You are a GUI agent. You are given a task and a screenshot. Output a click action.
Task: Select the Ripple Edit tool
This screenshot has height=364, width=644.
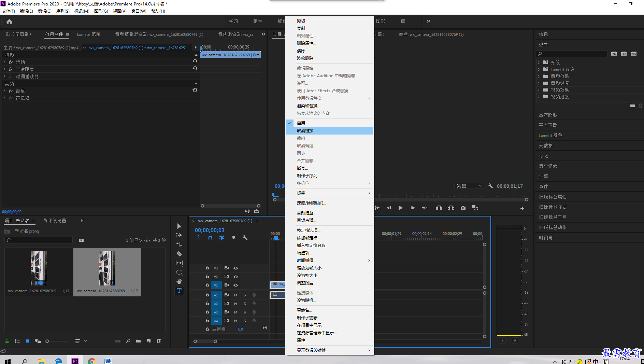[179, 244]
